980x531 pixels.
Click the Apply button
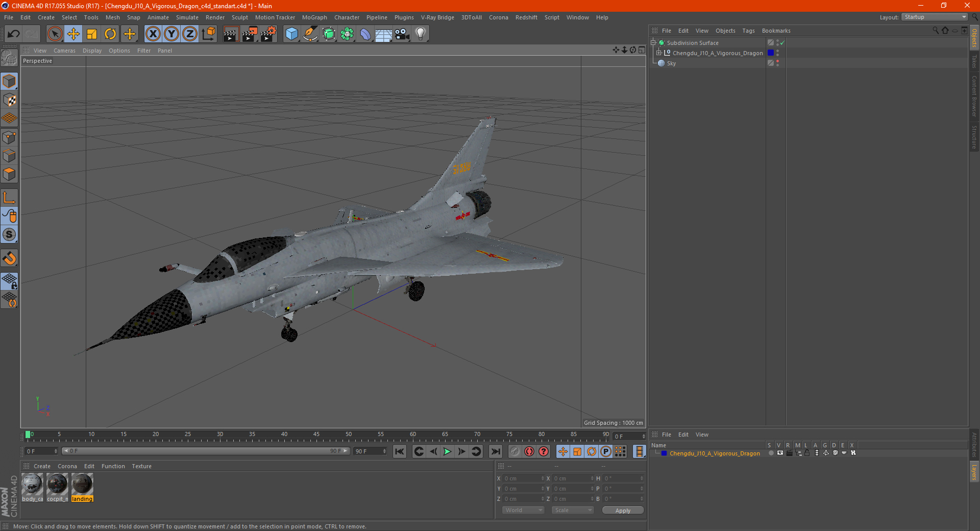tap(623, 511)
